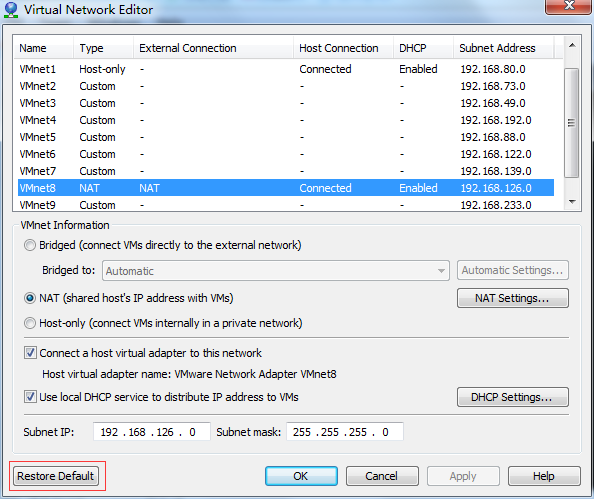Open Help for the network editor
Viewport: 594px width, 499px height.
[x=544, y=476]
